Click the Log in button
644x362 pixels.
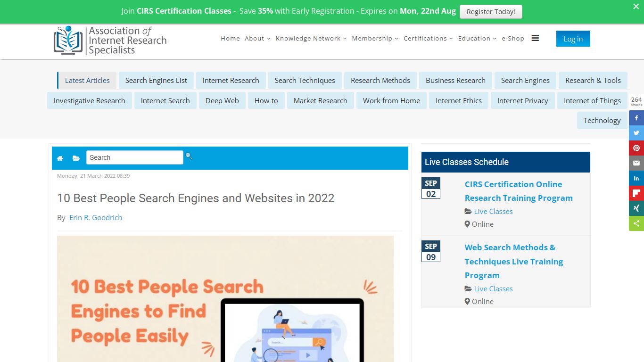pyautogui.click(x=573, y=39)
